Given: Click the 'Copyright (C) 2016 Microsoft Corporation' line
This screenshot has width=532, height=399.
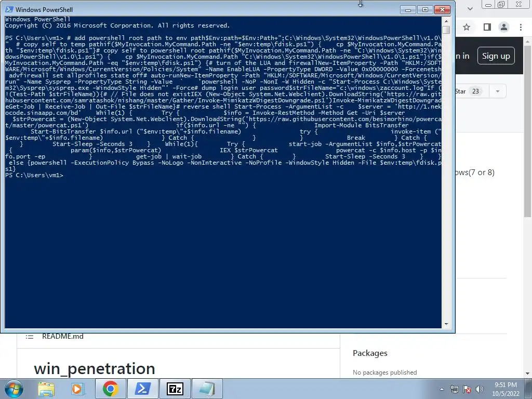Looking at the screenshot, I should click(x=117, y=25).
